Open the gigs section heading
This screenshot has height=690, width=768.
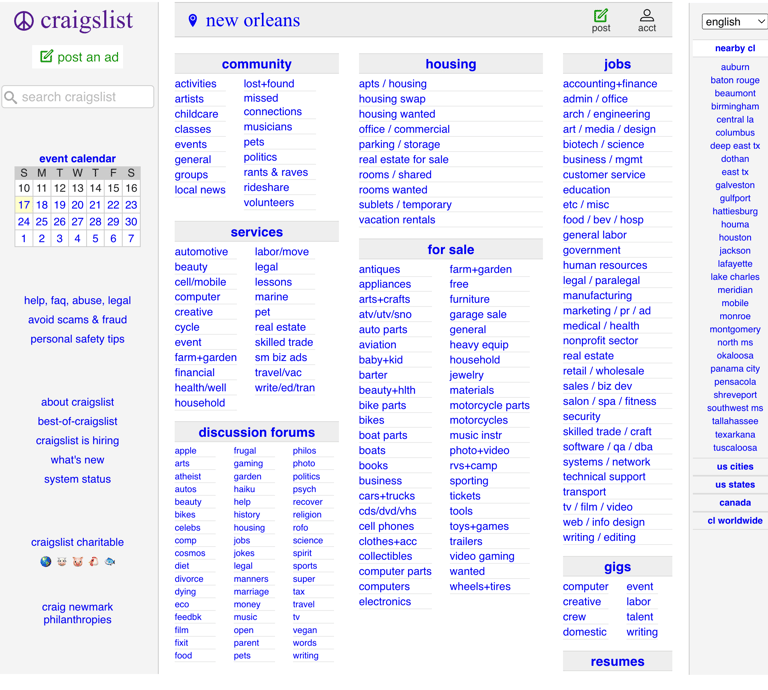(617, 567)
